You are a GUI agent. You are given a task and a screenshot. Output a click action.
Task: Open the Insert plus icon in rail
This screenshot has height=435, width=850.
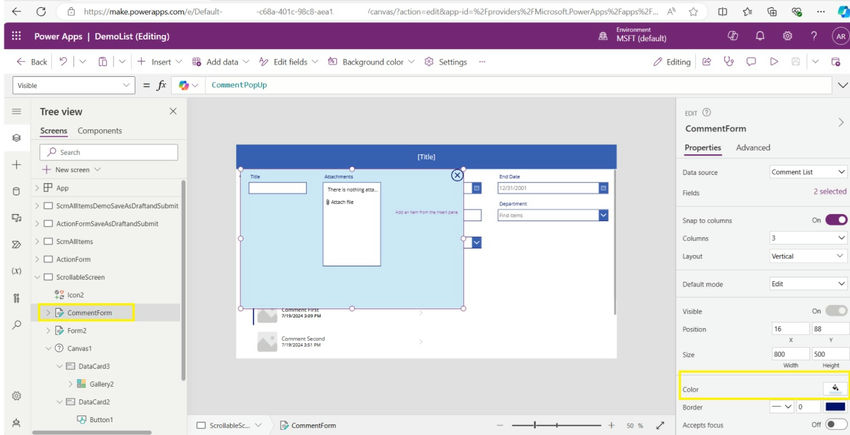16,164
